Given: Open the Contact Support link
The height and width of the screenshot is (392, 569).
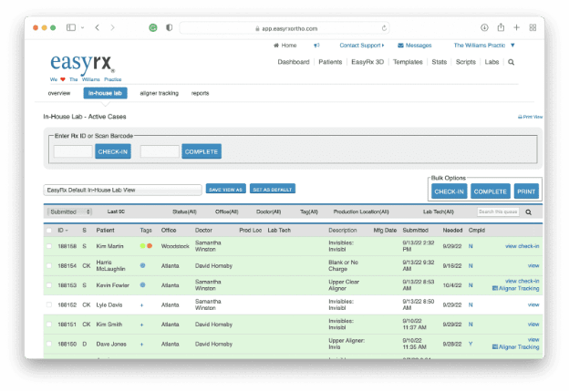Looking at the screenshot, I should (361, 46).
